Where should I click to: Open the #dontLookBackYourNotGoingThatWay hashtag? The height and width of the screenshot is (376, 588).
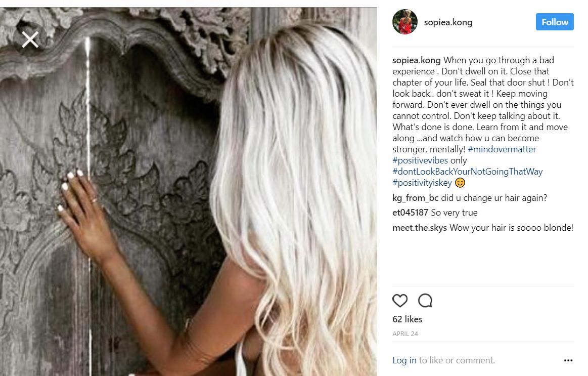coord(467,172)
